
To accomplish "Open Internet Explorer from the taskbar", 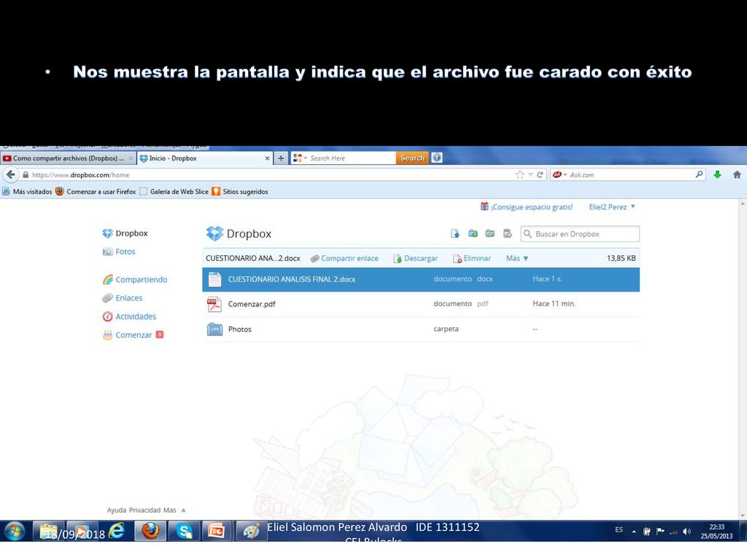I will (116, 531).
